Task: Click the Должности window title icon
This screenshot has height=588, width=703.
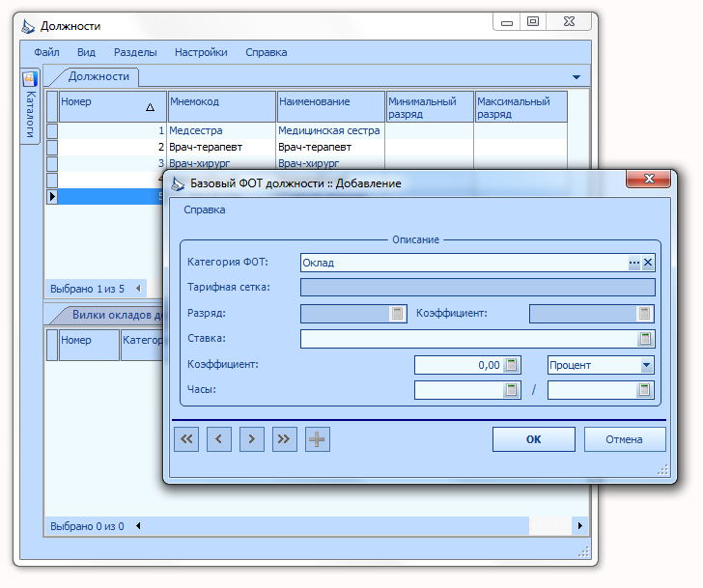Action: point(28,26)
